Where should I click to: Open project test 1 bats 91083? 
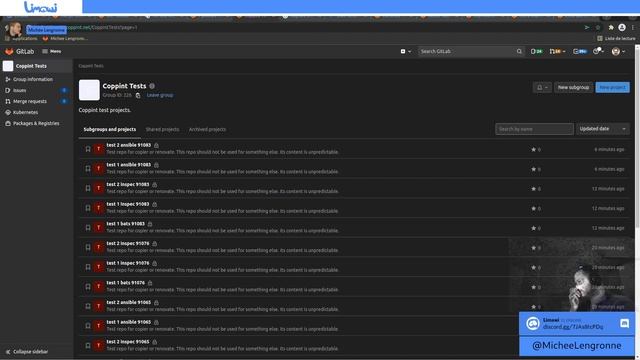[126, 224]
